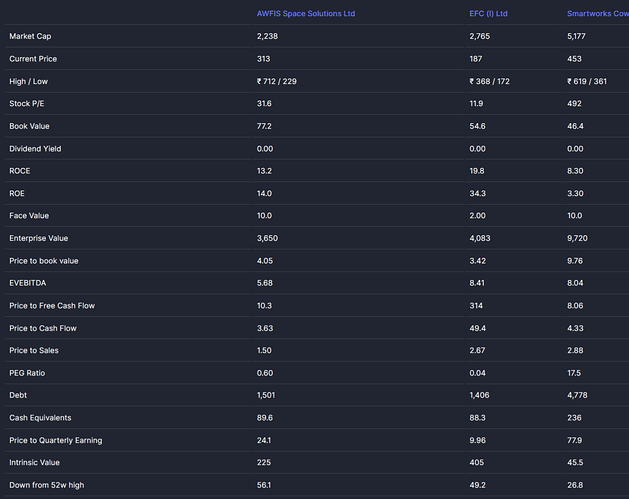Click EFC debt value 1,406

tap(479, 395)
